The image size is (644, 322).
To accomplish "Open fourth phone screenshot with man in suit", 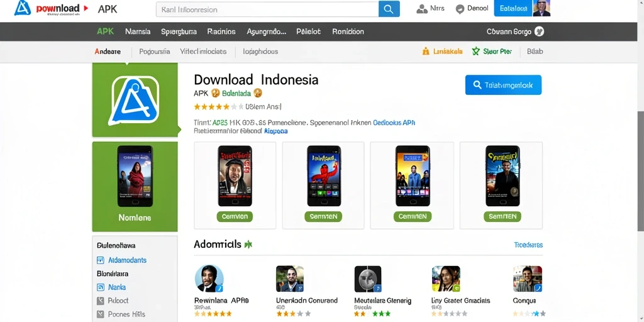I will point(502,176).
